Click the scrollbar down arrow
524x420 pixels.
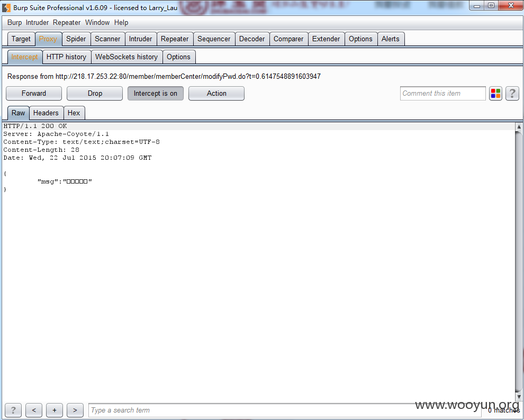(519, 397)
